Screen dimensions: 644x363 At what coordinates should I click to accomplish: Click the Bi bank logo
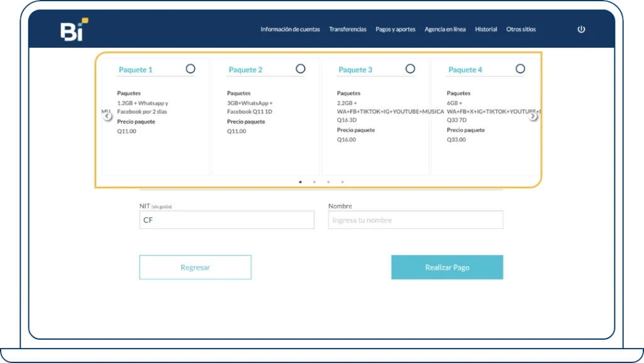pos(74,30)
